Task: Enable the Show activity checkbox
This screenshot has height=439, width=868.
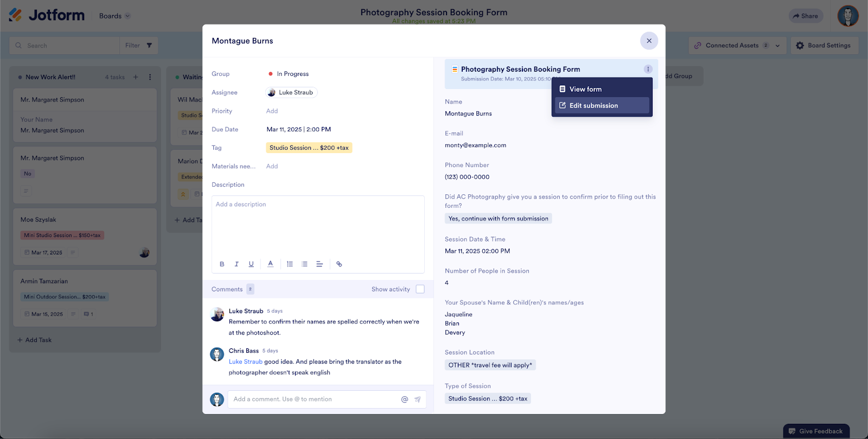Action: click(420, 289)
